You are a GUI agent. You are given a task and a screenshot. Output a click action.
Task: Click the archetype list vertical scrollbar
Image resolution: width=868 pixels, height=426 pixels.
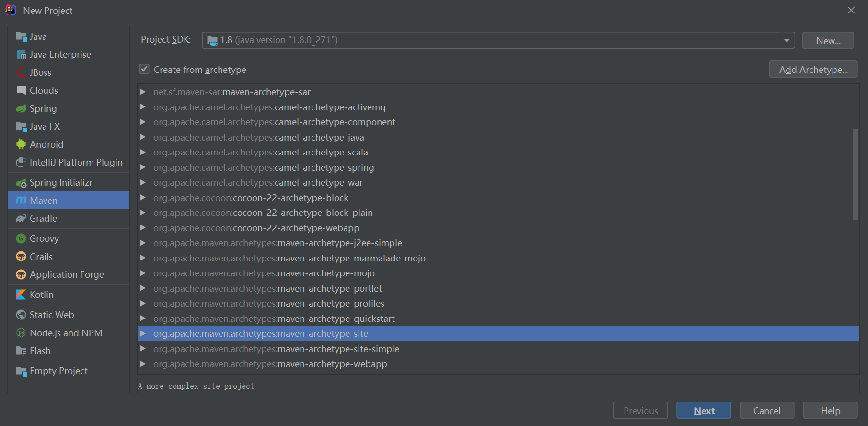pos(855,175)
